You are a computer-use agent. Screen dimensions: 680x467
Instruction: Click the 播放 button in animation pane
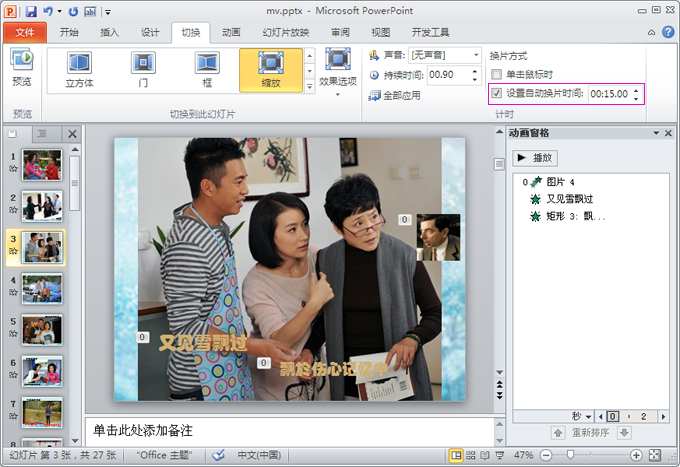[x=535, y=158]
